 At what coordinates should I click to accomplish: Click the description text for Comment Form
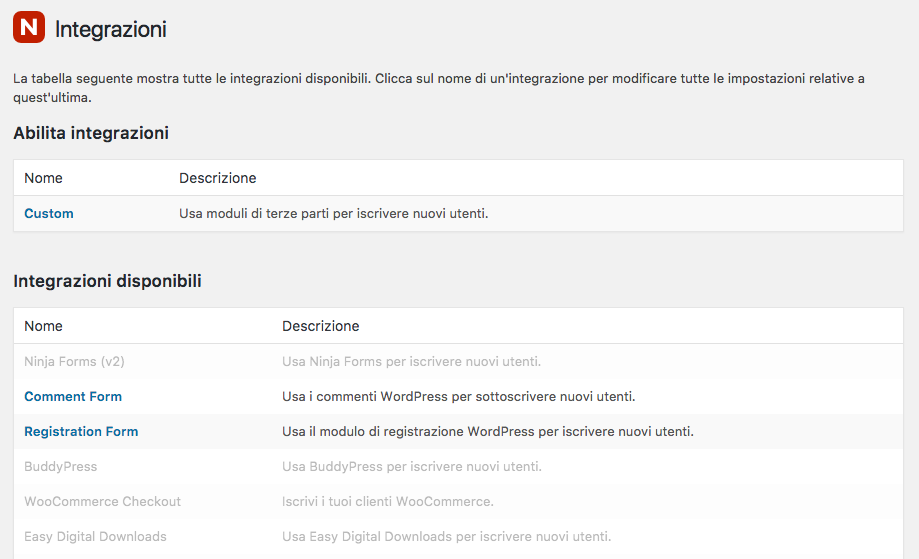point(458,397)
